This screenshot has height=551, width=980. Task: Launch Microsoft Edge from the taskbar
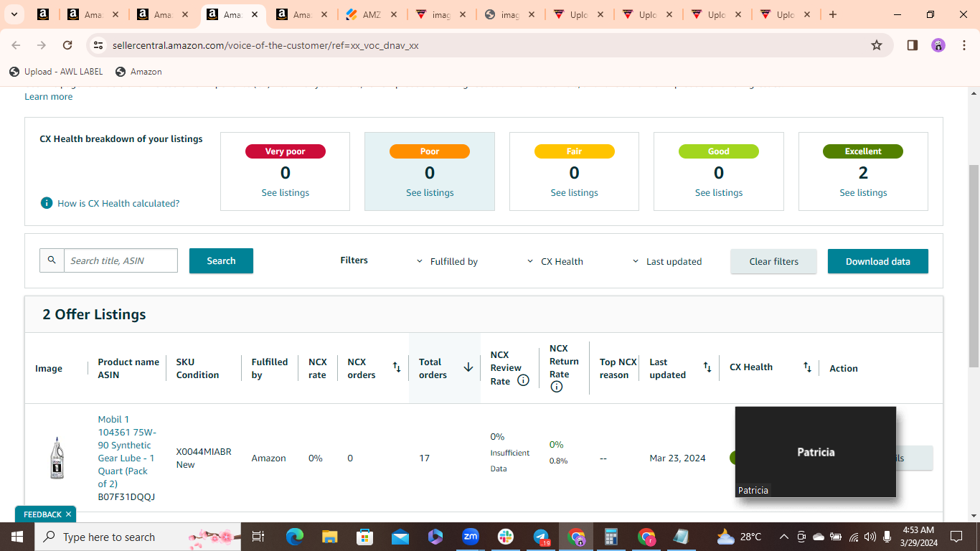tap(295, 537)
